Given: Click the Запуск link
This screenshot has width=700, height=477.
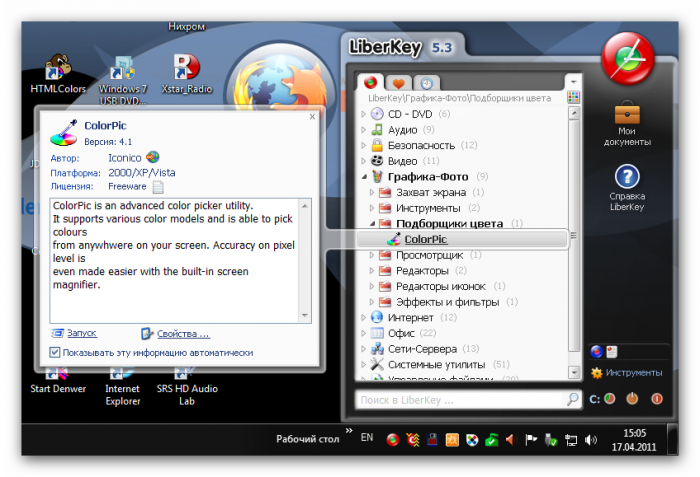Looking at the screenshot, I should tap(82, 334).
